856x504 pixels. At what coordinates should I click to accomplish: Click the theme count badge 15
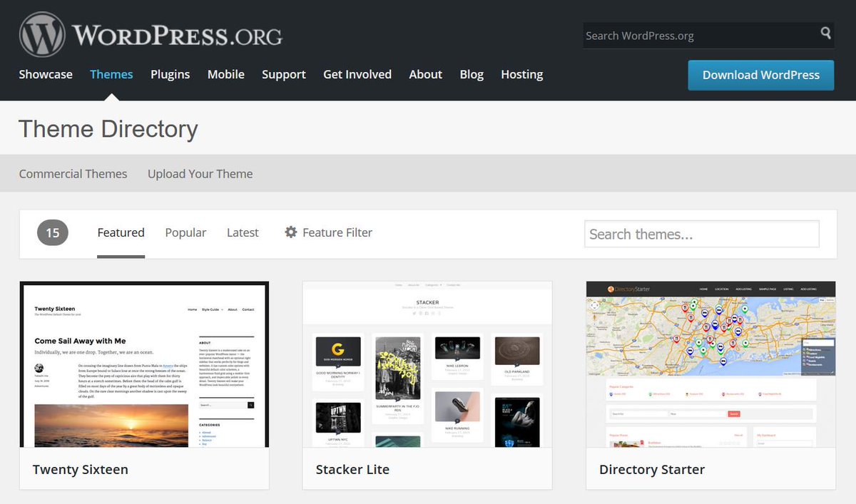(53, 232)
